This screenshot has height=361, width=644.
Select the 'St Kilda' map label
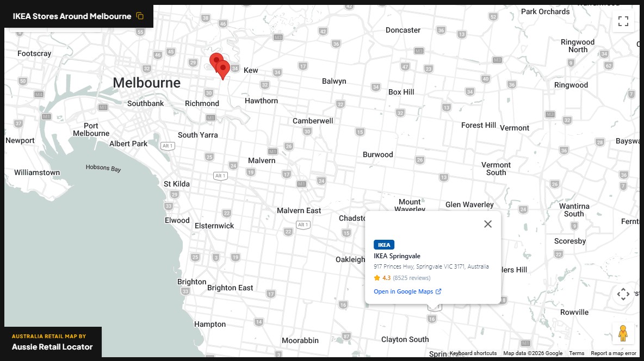[177, 184]
